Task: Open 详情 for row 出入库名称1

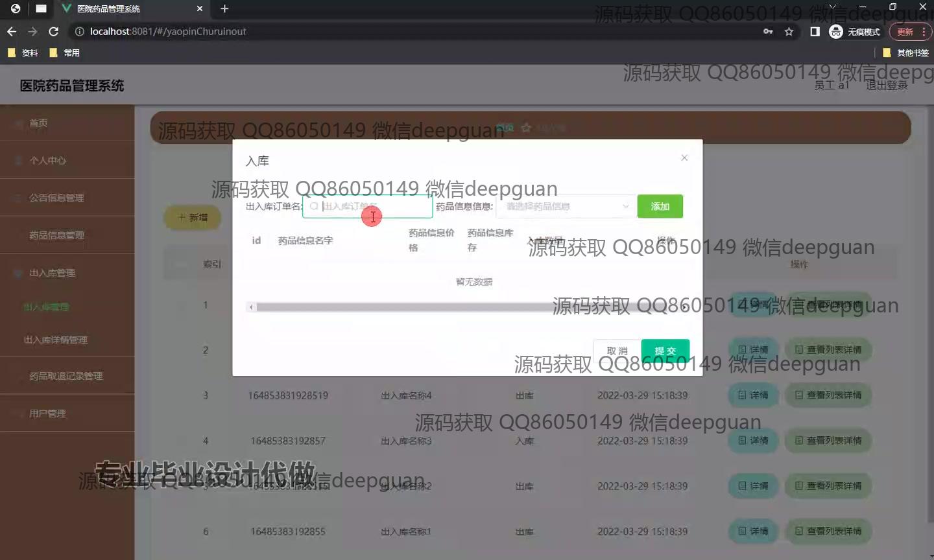Action: pyautogui.click(x=753, y=531)
